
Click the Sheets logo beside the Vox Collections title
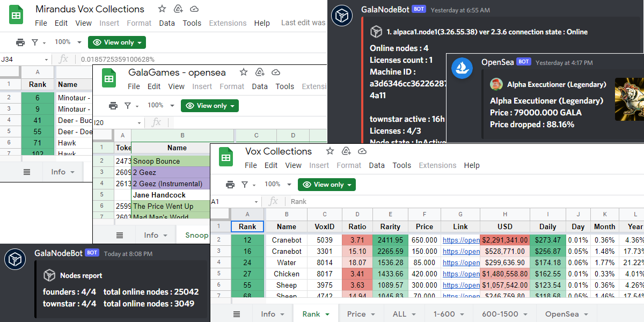pyautogui.click(x=225, y=157)
